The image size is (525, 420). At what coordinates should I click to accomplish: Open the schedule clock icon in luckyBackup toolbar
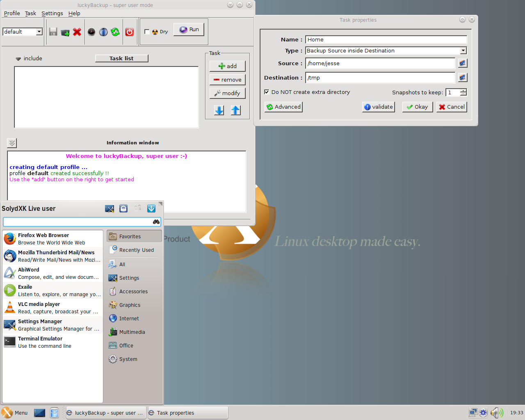tap(91, 32)
